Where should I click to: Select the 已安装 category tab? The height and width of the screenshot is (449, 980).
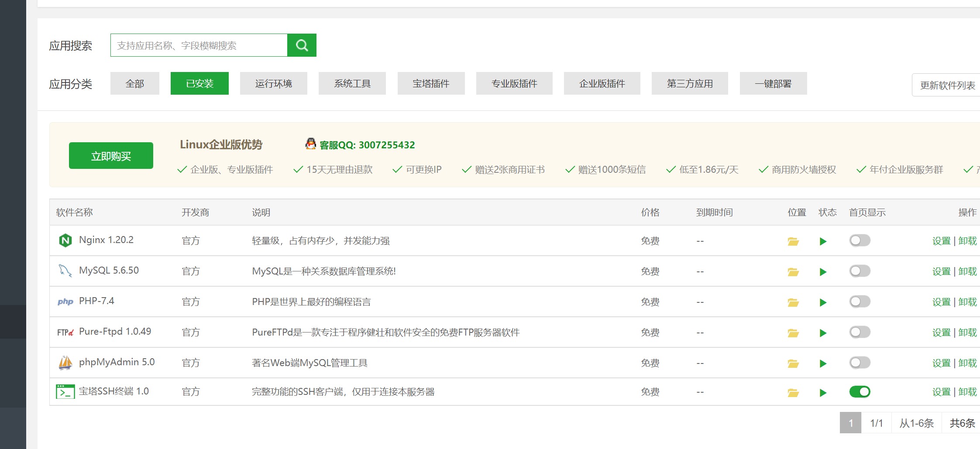[199, 83]
